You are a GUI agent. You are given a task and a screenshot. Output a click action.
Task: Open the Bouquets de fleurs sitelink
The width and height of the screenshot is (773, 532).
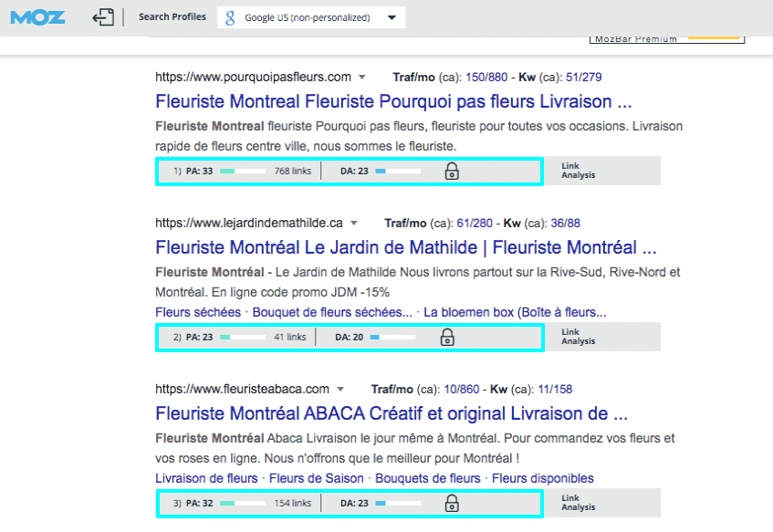click(x=427, y=478)
